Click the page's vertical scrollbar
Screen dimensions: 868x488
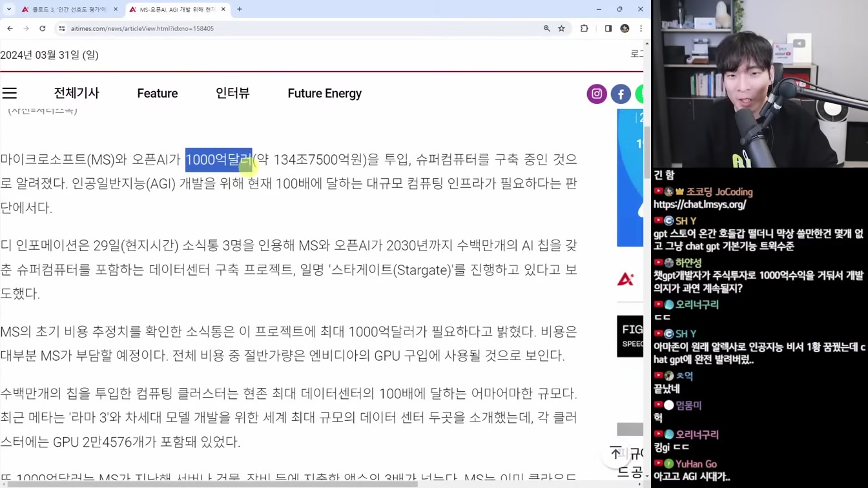click(x=647, y=152)
